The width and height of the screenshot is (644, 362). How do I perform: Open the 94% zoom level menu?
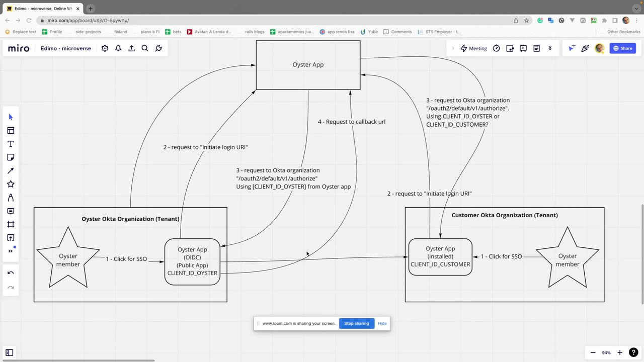(606, 353)
